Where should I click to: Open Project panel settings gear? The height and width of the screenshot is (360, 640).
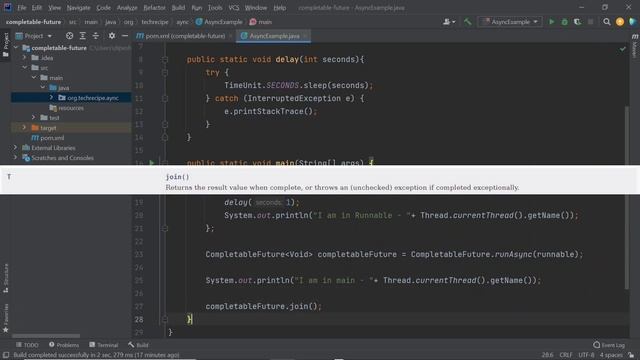pyautogui.click(x=111, y=36)
